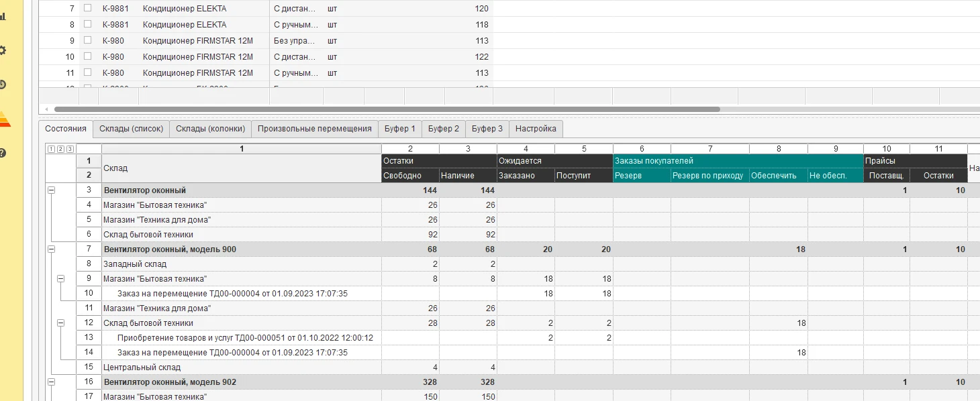Open the gear settings icon in left sidebar

coord(3,50)
